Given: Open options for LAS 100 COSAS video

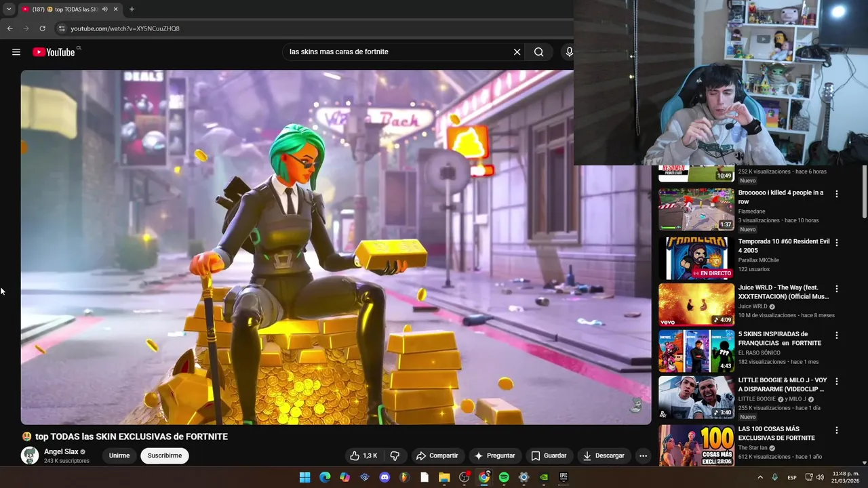Looking at the screenshot, I should pos(836,430).
